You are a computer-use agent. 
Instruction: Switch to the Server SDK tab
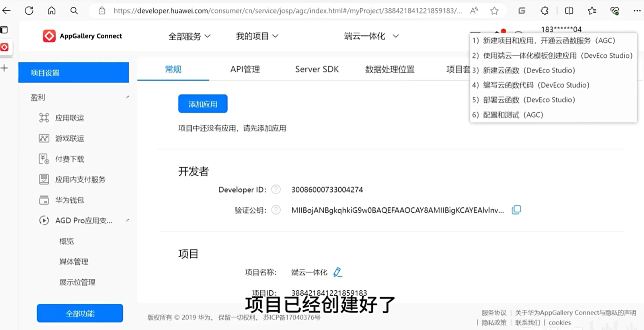pyautogui.click(x=317, y=69)
